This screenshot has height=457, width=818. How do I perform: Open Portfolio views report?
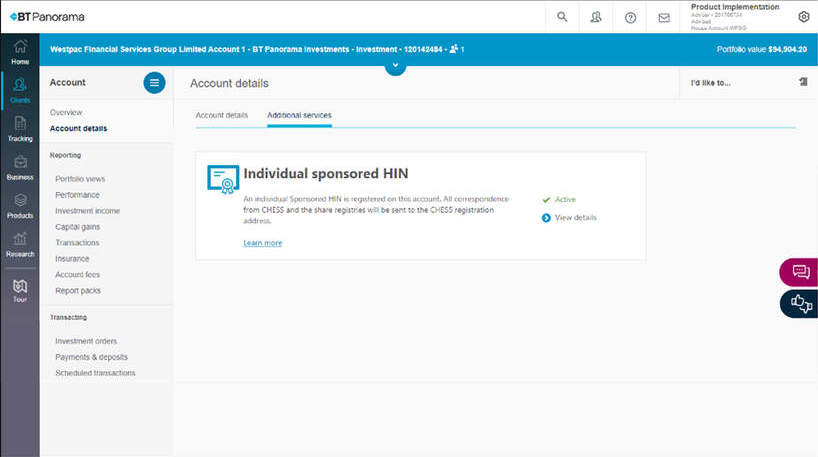(x=80, y=179)
